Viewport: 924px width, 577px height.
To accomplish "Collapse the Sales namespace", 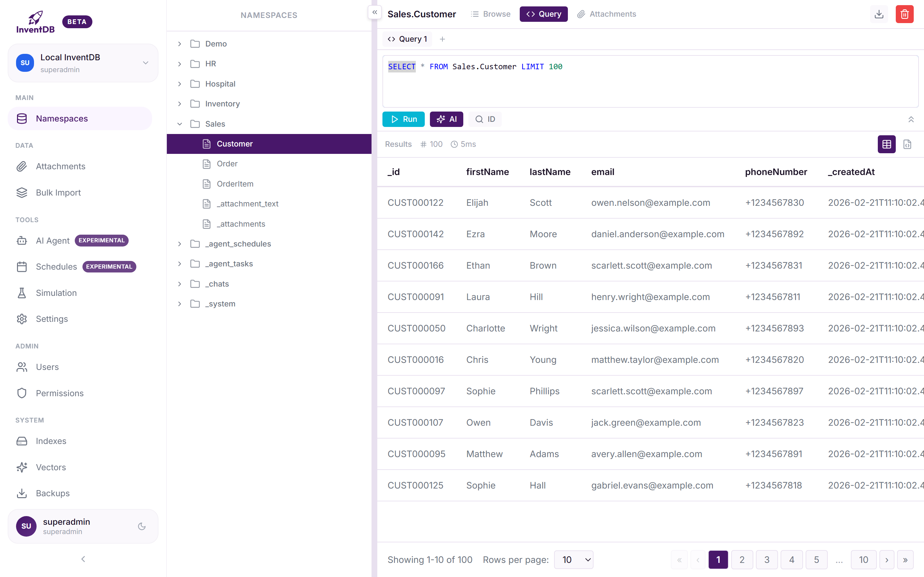I will coord(180,124).
